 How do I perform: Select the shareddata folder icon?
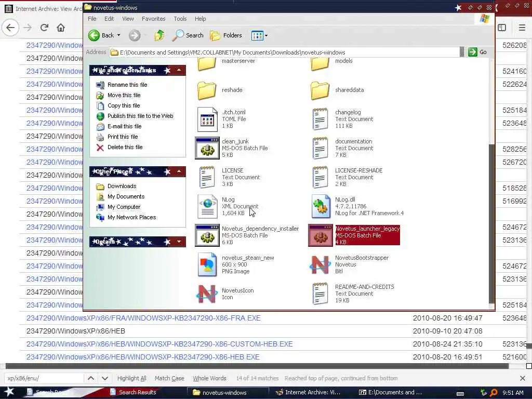[x=320, y=90]
